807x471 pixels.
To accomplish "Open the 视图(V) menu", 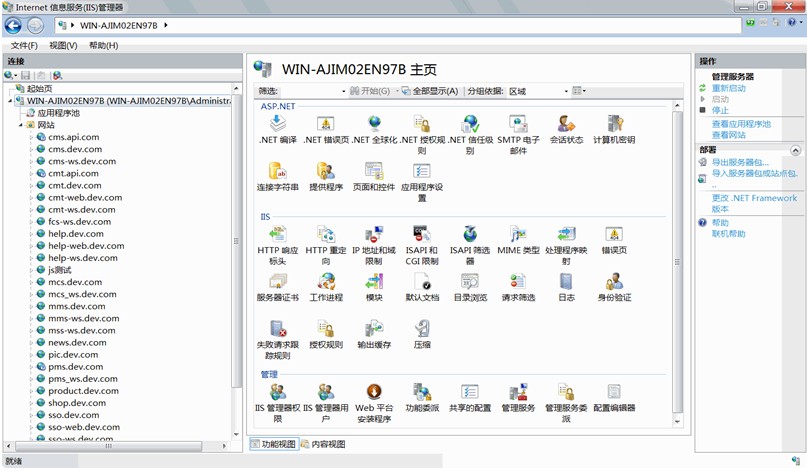I will [x=63, y=45].
